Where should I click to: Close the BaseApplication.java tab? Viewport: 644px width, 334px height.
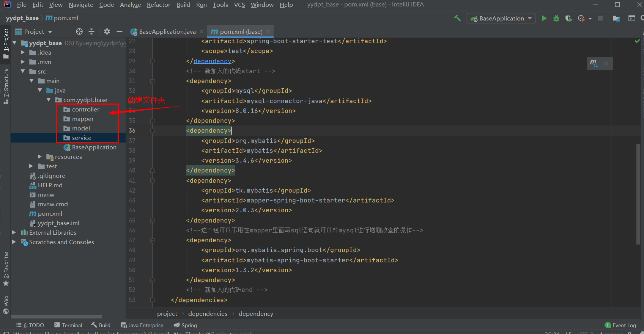click(202, 31)
